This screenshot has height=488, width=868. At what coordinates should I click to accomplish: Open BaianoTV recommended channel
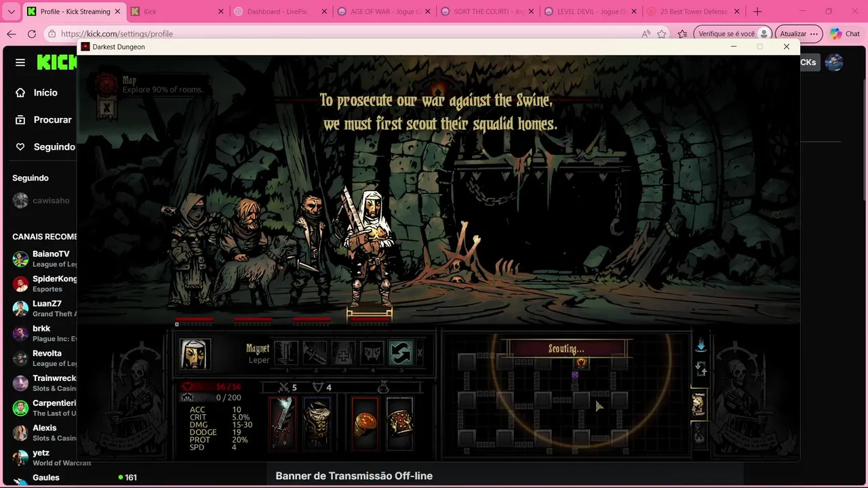43,259
